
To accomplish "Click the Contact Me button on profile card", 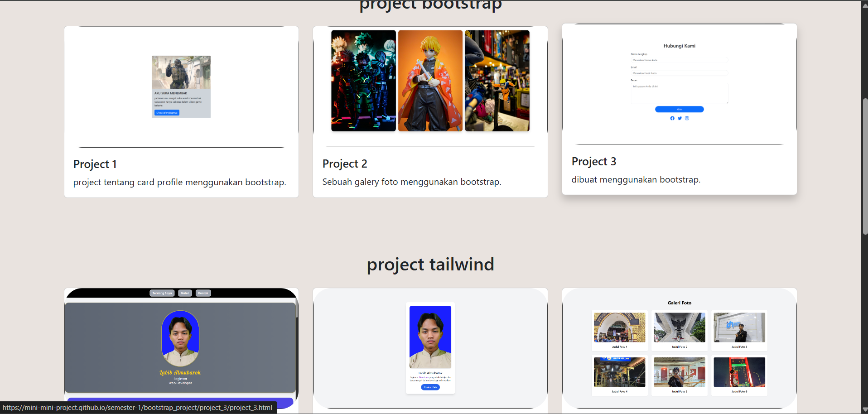I will [x=430, y=387].
